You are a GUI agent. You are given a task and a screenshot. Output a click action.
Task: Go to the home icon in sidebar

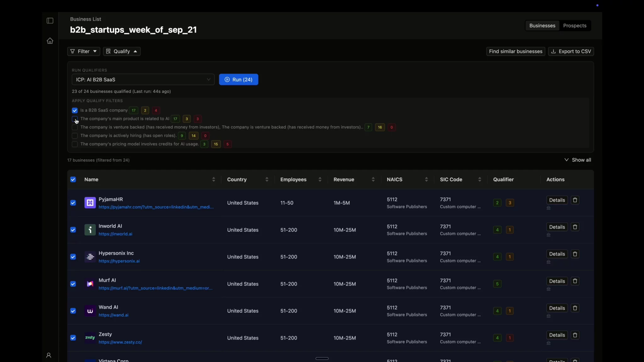point(50,41)
